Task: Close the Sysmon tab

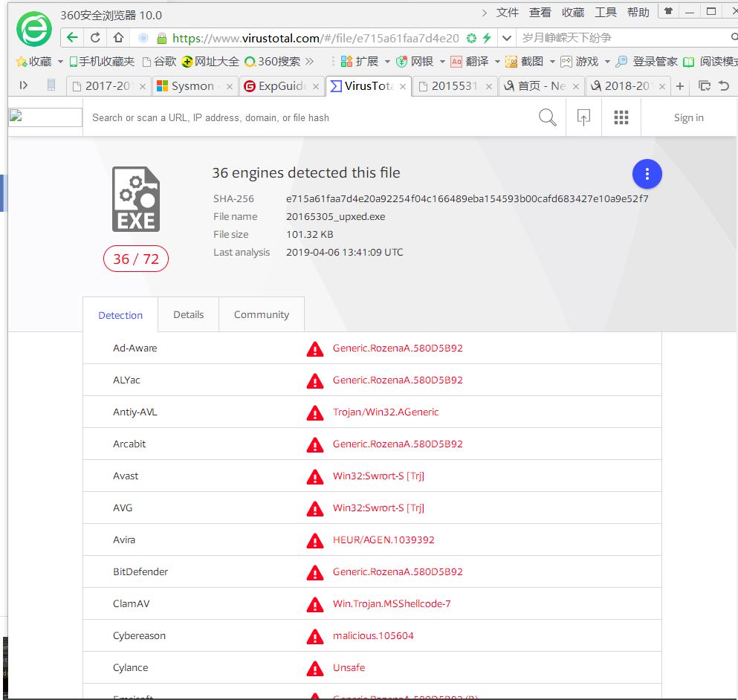Action: pyautogui.click(x=230, y=87)
